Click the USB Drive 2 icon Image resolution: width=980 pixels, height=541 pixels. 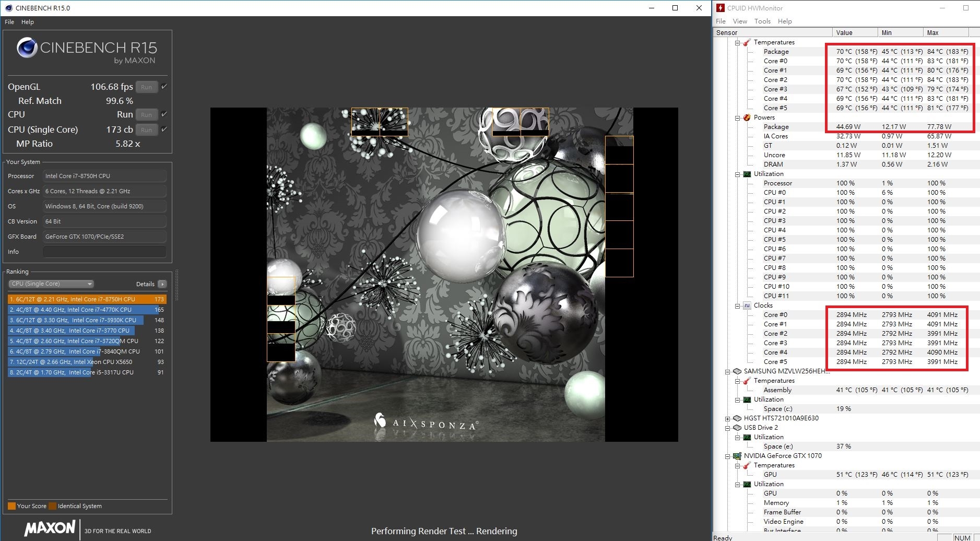(x=737, y=428)
